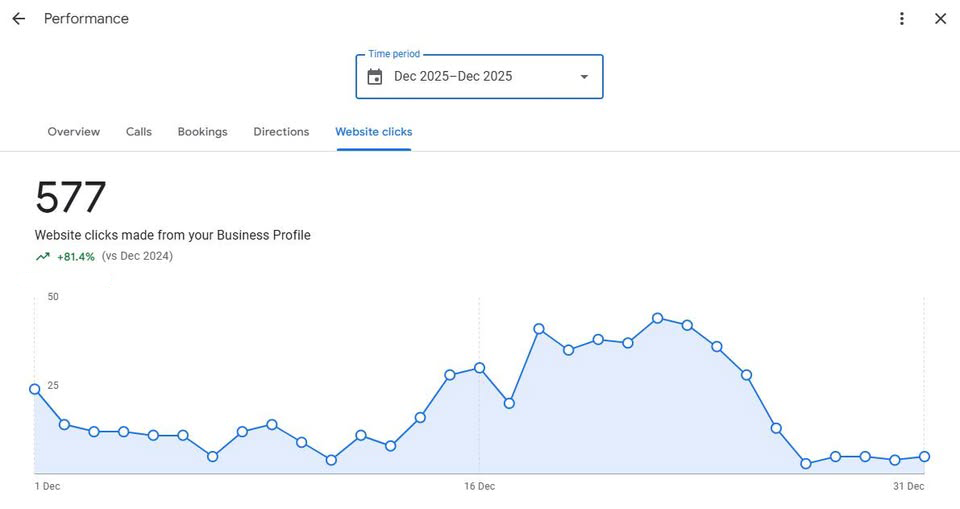Click the +81.4% change percentage

click(76, 257)
